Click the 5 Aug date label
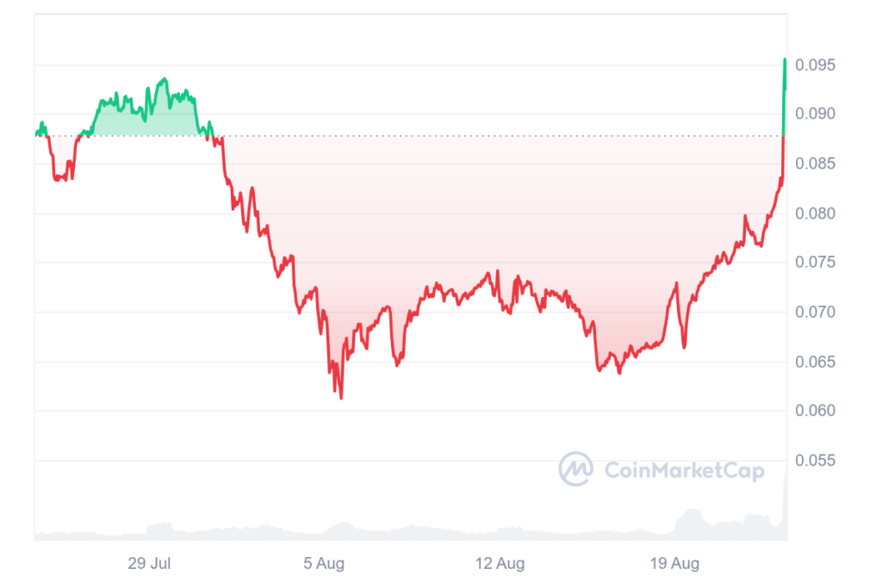Screen dimensions: 882x588 [325, 564]
